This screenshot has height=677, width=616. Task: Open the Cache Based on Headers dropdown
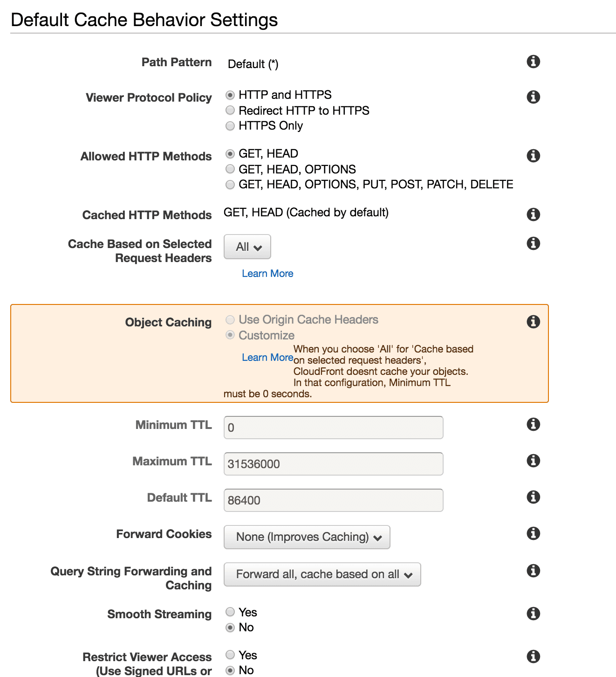[x=247, y=247]
